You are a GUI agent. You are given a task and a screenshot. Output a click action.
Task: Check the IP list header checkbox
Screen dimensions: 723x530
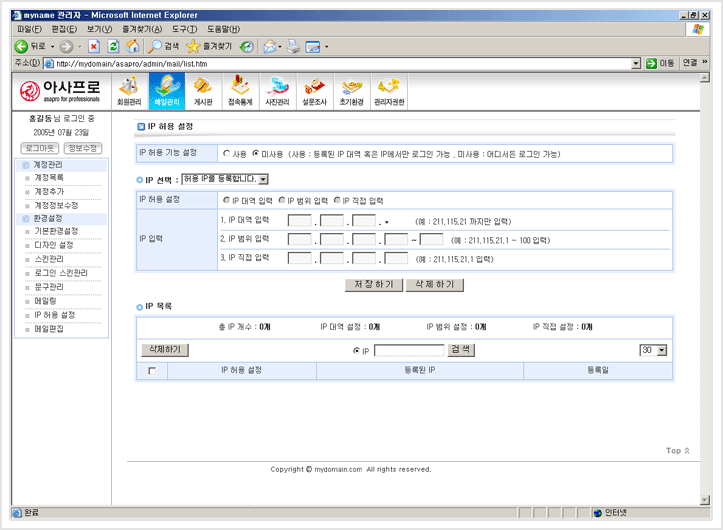(x=152, y=371)
